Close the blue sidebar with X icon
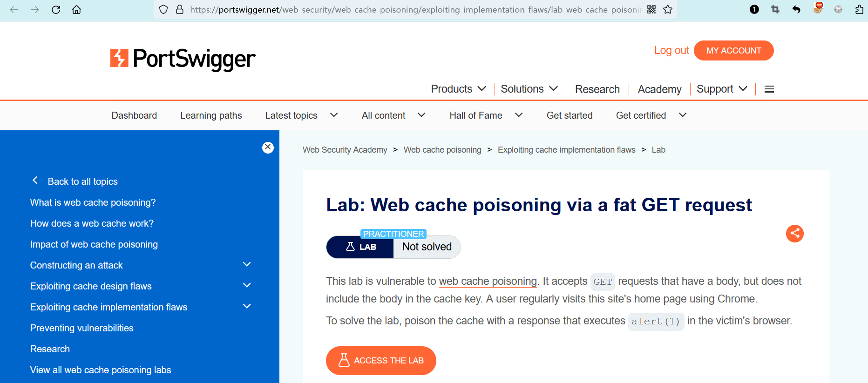The width and height of the screenshot is (868, 383). (268, 148)
